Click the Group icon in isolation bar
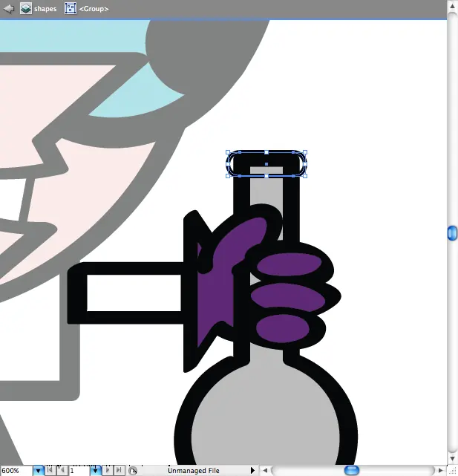This screenshot has width=458, height=476. click(71, 8)
